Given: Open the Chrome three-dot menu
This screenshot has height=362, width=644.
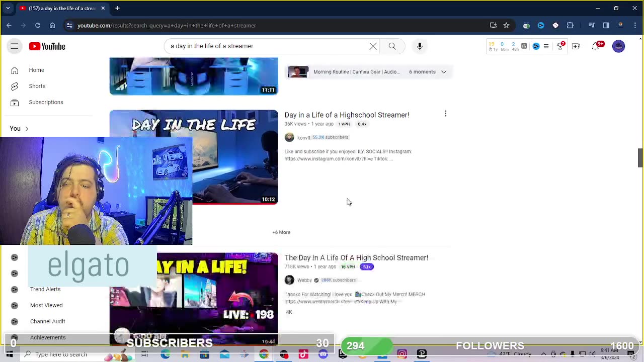Looking at the screenshot, I should 634,25.
